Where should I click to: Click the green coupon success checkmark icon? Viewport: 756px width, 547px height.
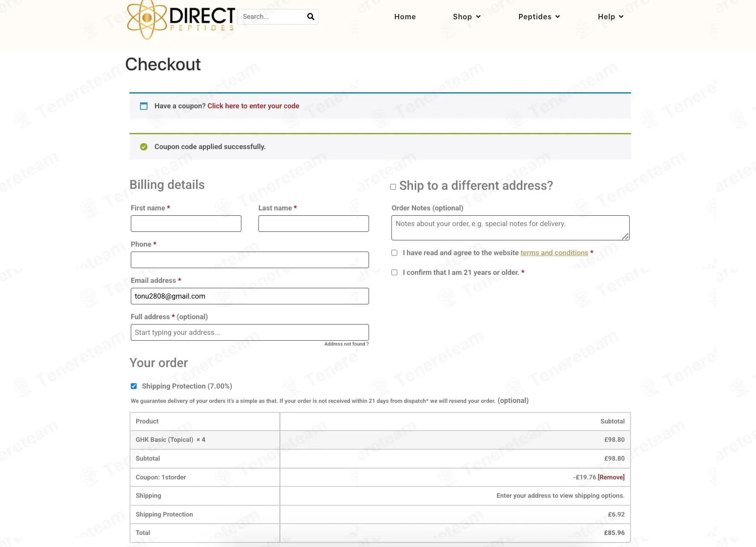144,147
